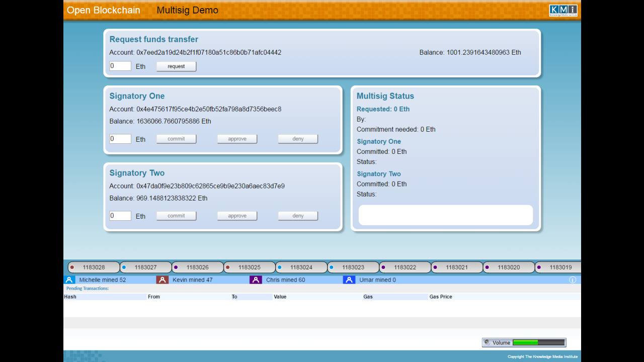Click deny for Signatory Two

pos(298,216)
